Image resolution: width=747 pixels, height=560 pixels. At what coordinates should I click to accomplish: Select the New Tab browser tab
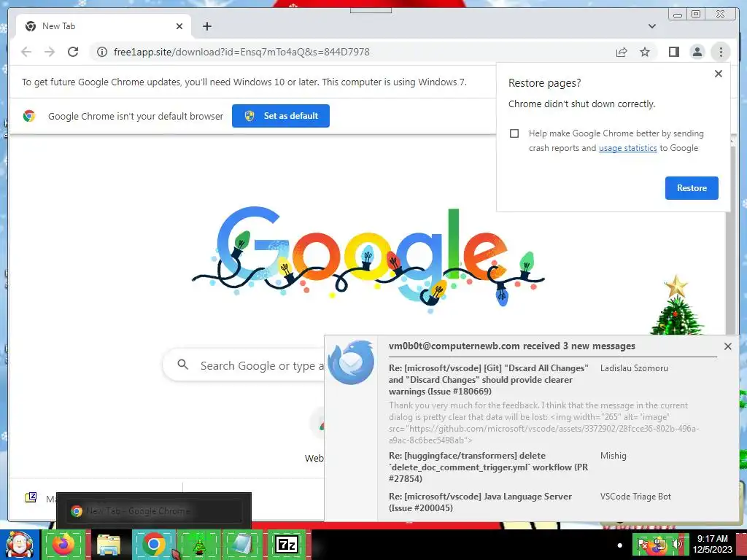coord(104,26)
